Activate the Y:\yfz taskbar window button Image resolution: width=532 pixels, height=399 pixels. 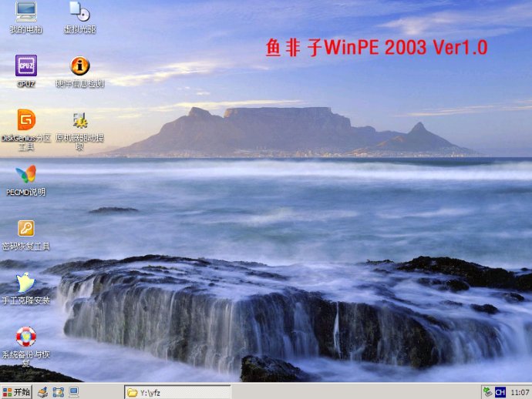[177, 392]
